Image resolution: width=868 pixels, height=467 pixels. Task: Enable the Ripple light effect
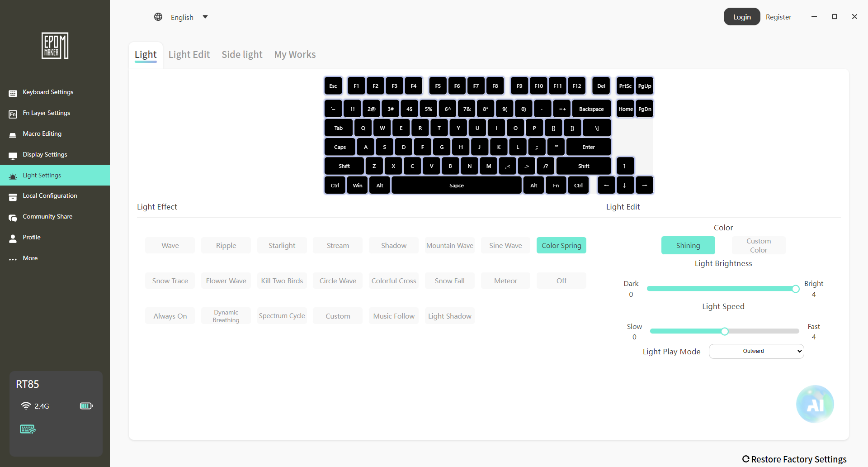coord(226,245)
